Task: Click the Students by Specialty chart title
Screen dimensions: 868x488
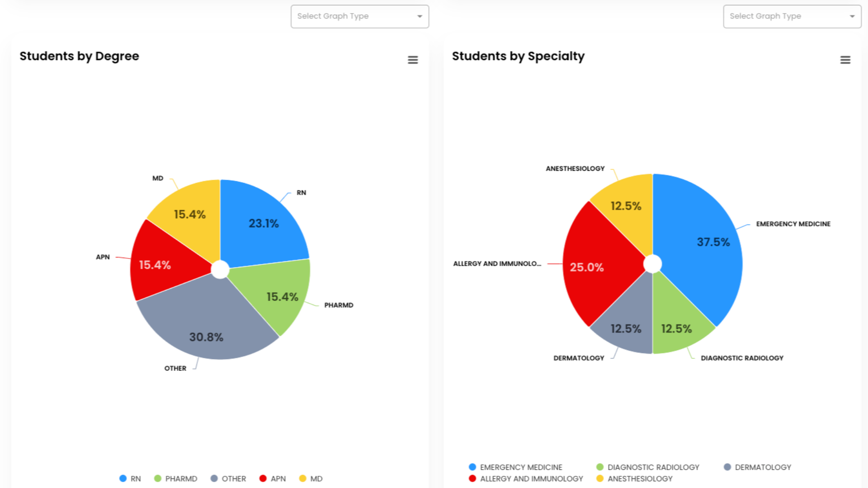Action: point(517,56)
